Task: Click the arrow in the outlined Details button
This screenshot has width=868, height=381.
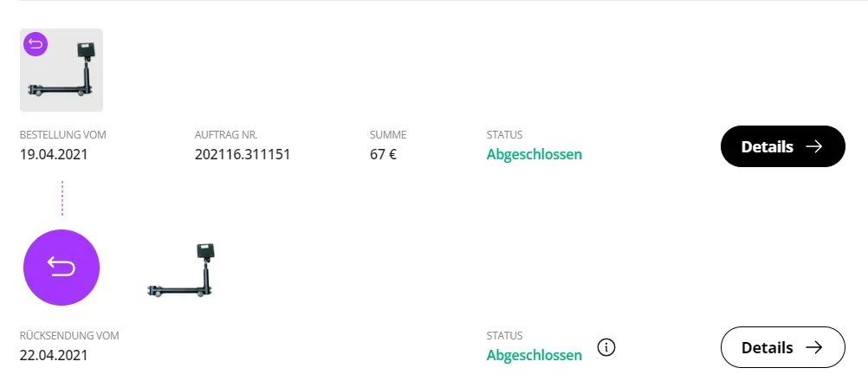Action: [x=813, y=348]
